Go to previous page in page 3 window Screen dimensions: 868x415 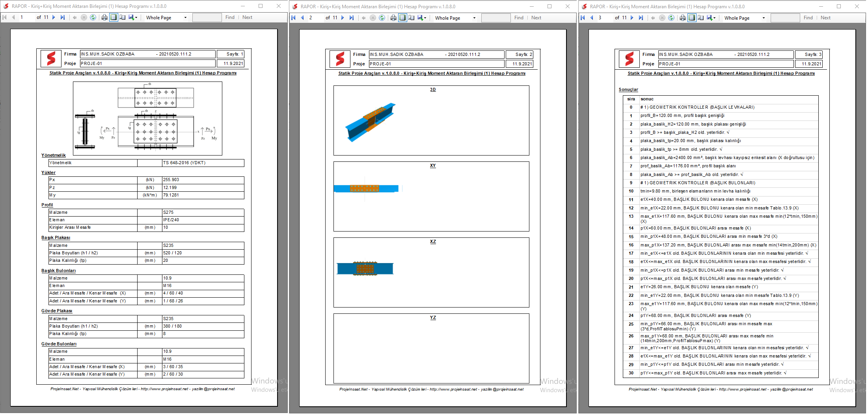pyautogui.click(x=592, y=18)
